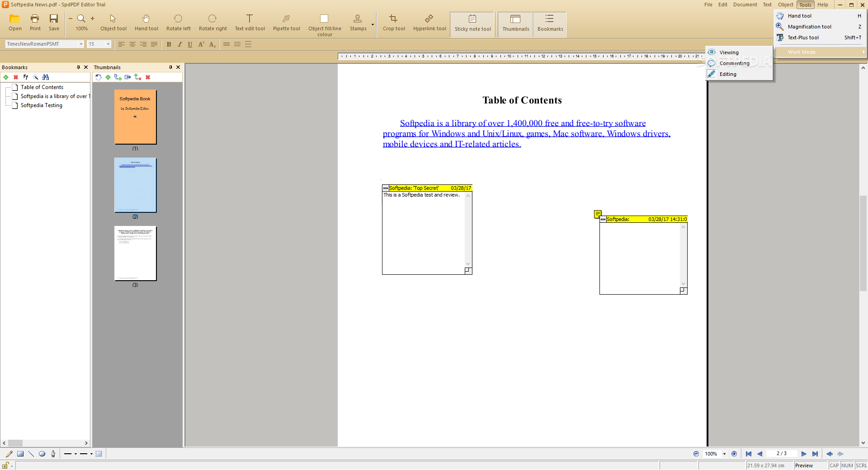
Task: Open the Edit menu
Action: pos(723,5)
